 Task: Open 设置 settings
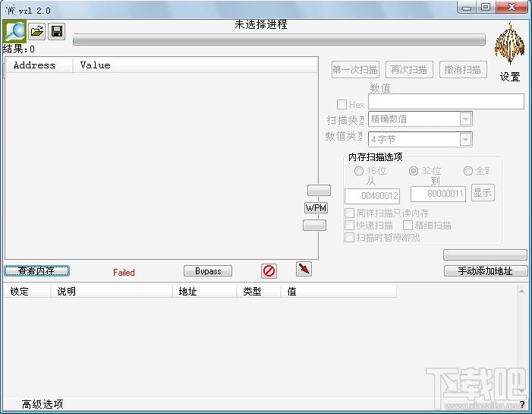pyautogui.click(x=509, y=77)
